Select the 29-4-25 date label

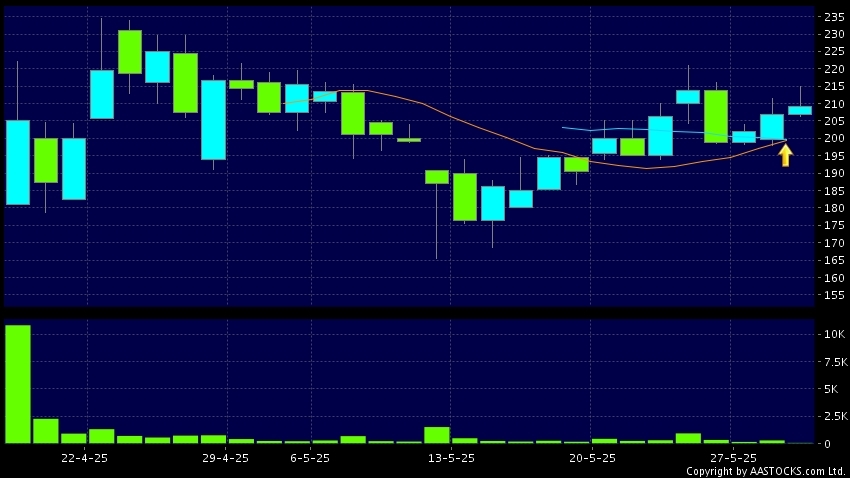point(226,458)
